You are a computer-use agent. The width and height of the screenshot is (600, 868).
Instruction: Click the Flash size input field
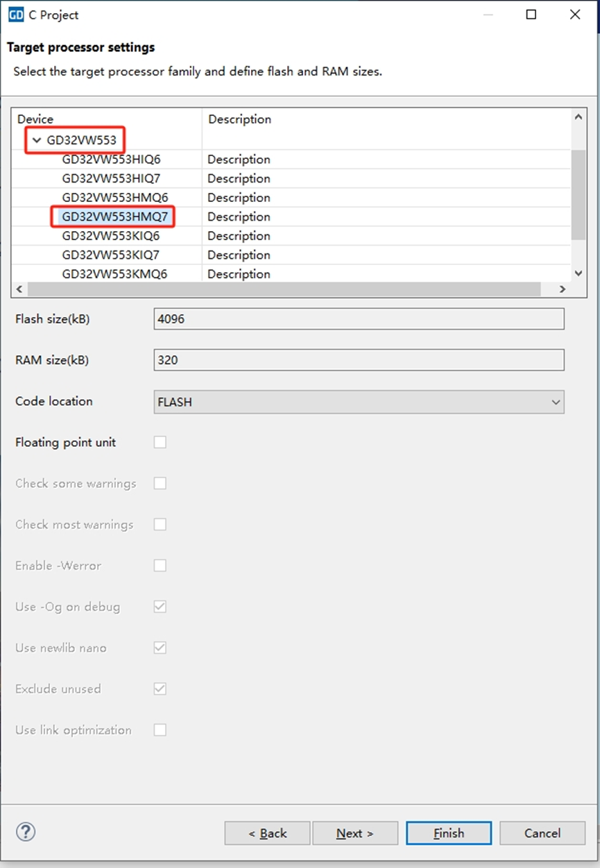point(358,319)
